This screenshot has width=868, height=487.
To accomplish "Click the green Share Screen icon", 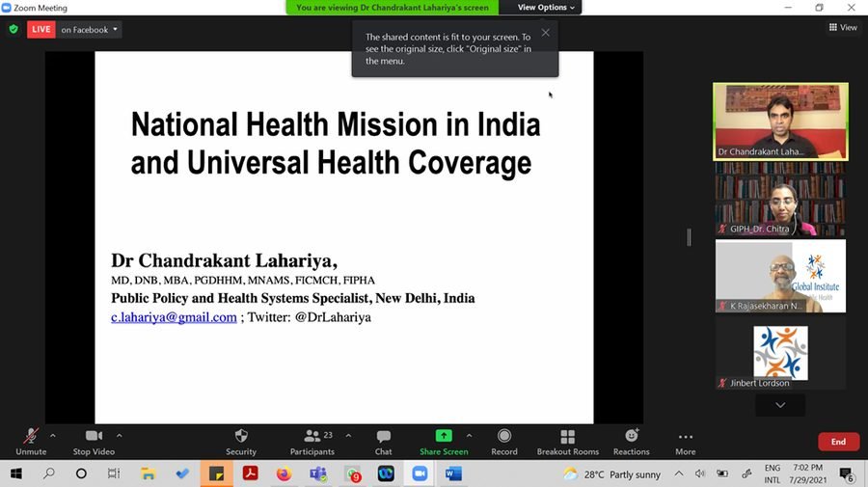I will click(444, 436).
